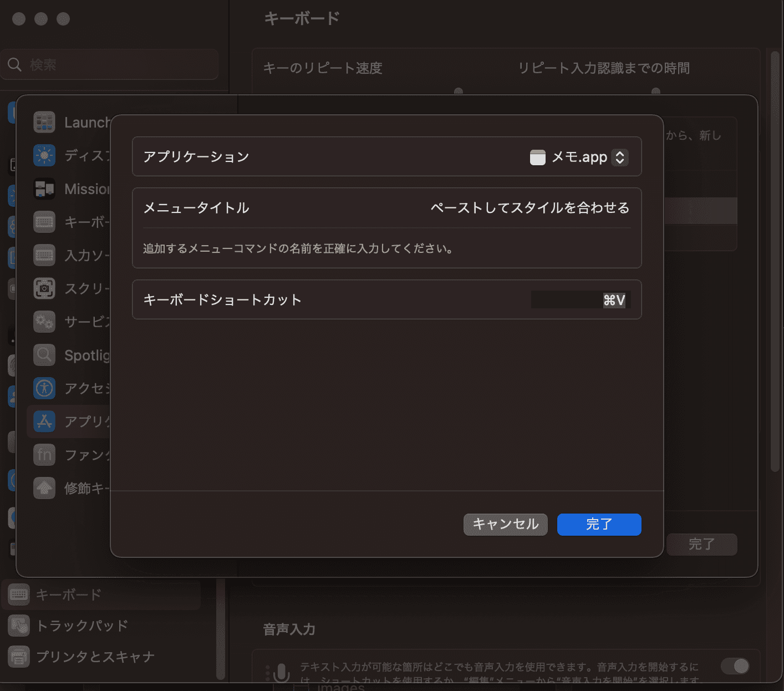Click the キーボードショートカット field showing ⌘V

[x=578, y=300]
